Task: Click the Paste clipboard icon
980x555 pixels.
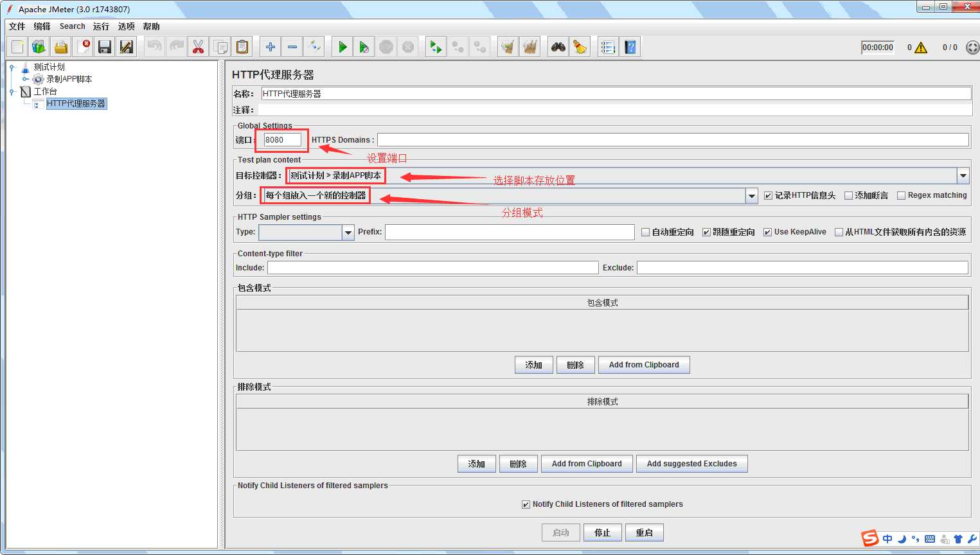Action: [242, 47]
